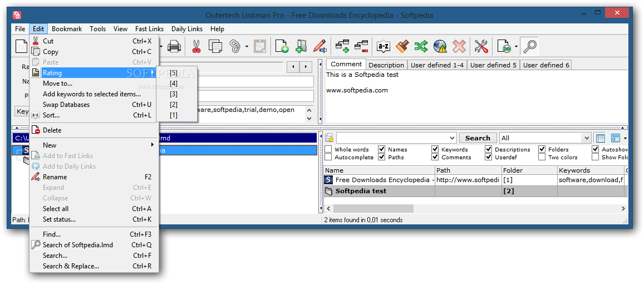Click the expand tree green-plus icon
644x284 pixels.
(342, 46)
